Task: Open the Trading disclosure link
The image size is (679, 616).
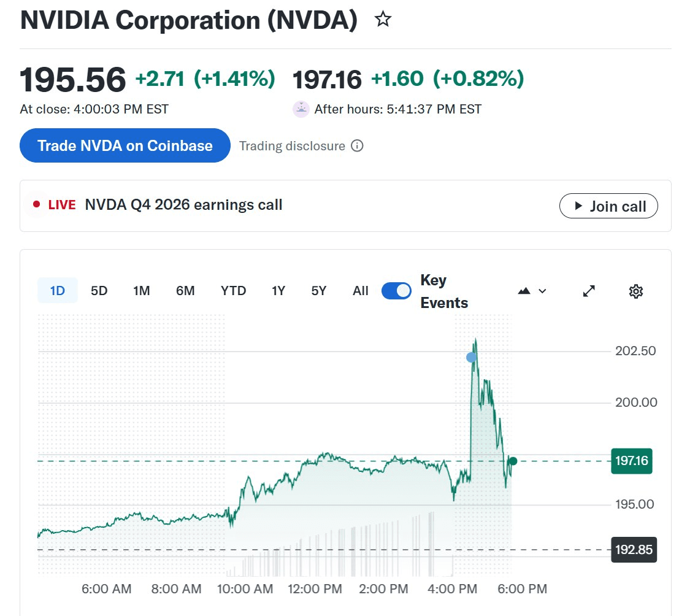Action: 292,146
